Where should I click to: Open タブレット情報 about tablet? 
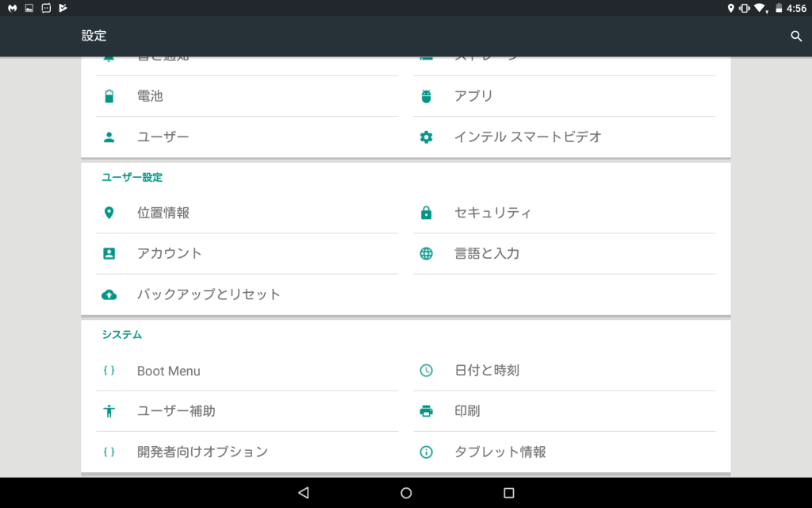click(500, 452)
